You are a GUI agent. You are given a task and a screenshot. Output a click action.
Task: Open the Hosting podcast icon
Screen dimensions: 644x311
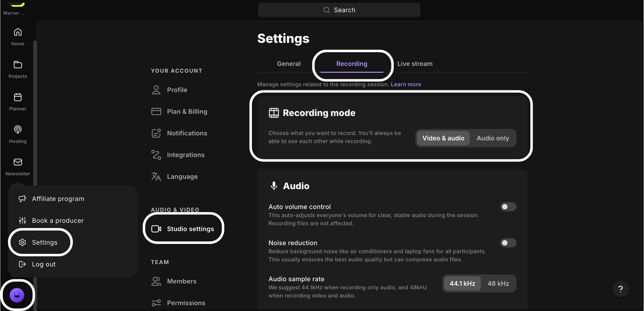click(18, 129)
